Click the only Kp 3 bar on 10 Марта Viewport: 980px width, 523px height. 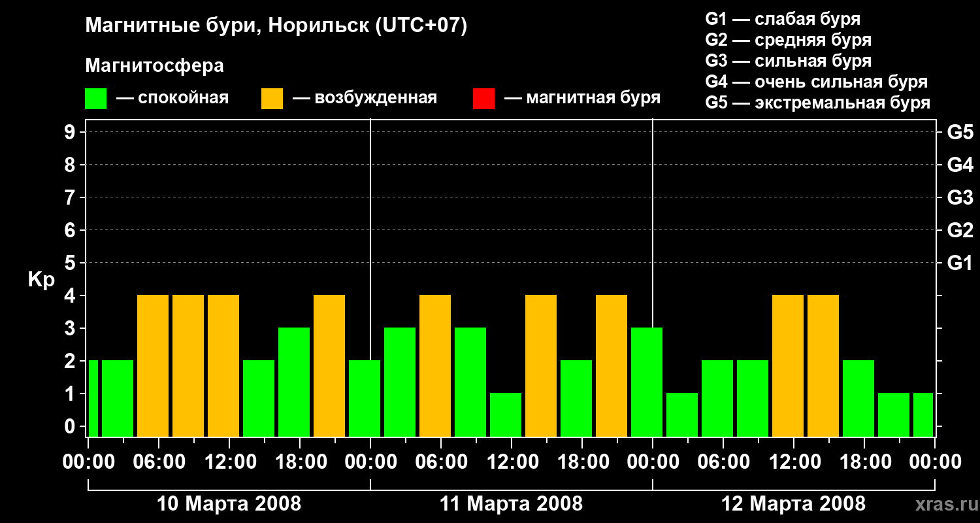tap(294, 382)
